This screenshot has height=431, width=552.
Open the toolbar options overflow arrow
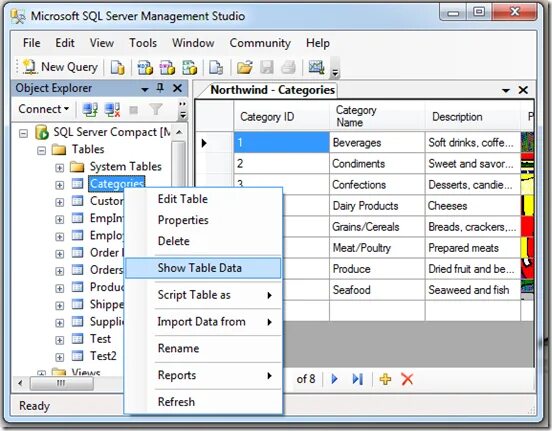(335, 73)
